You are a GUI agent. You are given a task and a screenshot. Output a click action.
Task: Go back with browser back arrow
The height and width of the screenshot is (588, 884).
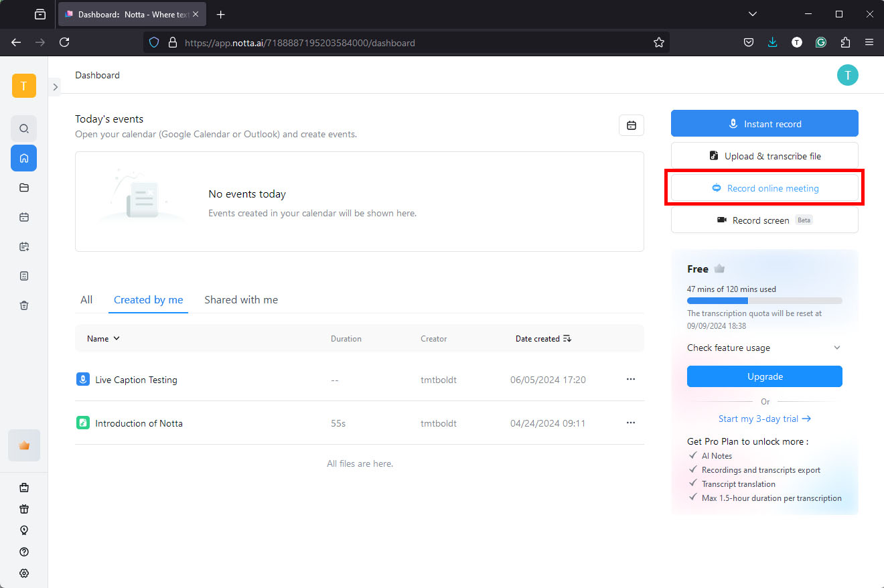click(16, 42)
